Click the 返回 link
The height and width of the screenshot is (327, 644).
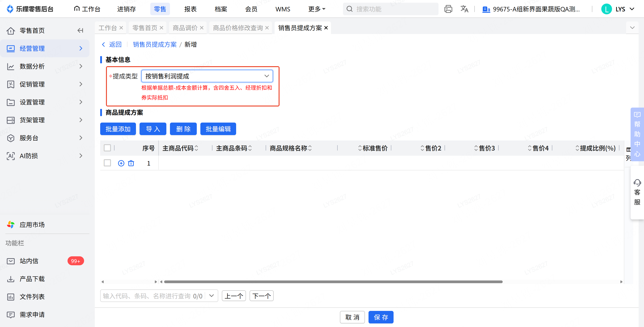coord(112,45)
